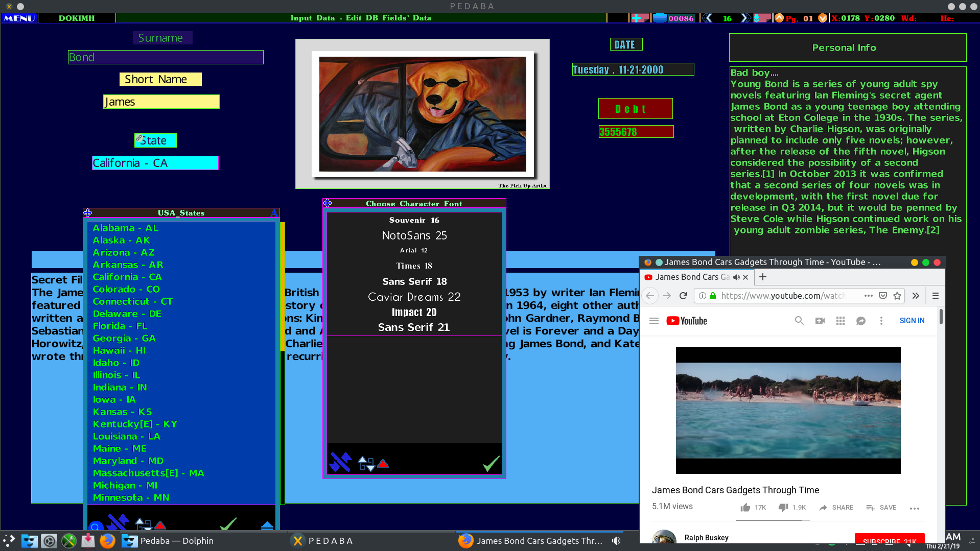The image size is (980, 551).
Task: Select Florida - FL in the states list
Action: [120, 326]
